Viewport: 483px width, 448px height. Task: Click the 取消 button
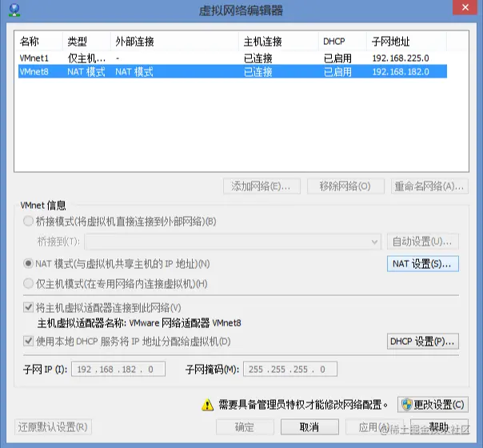(309, 427)
